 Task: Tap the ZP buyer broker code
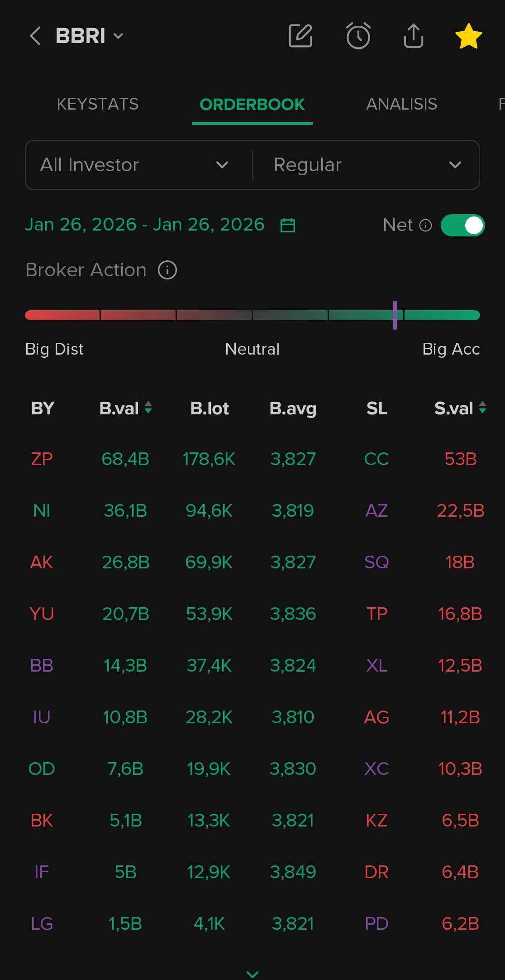[x=42, y=459]
